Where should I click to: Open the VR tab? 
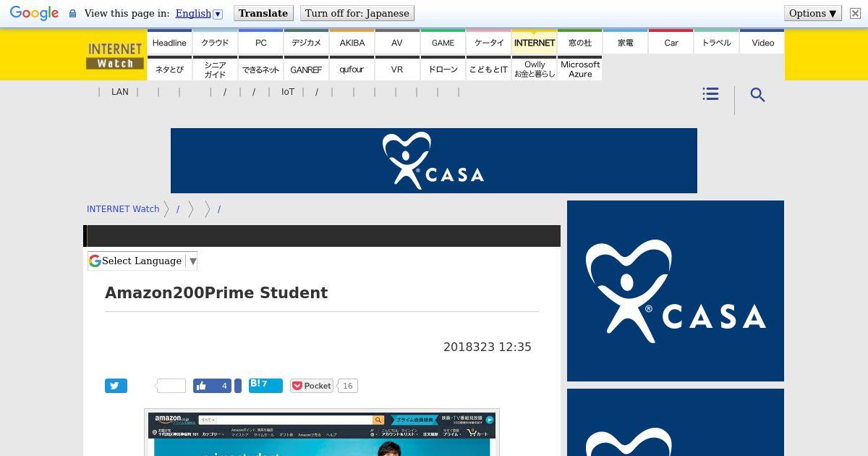click(x=397, y=69)
